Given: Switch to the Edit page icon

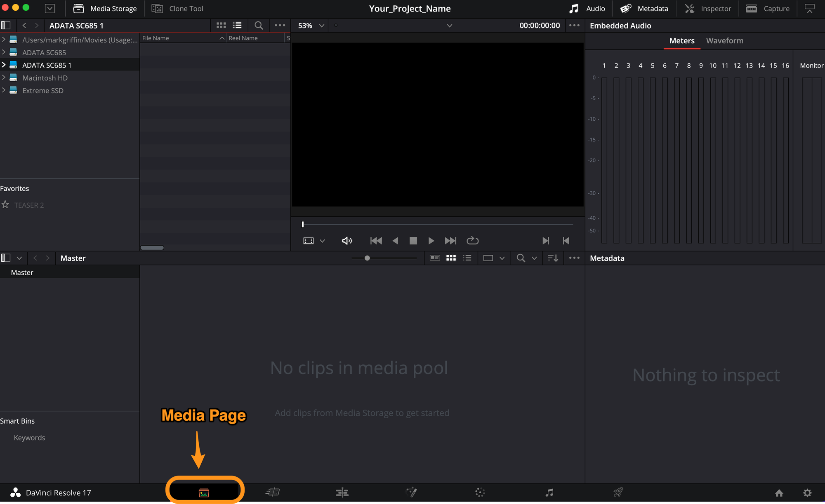Looking at the screenshot, I should click(x=342, y=492).
